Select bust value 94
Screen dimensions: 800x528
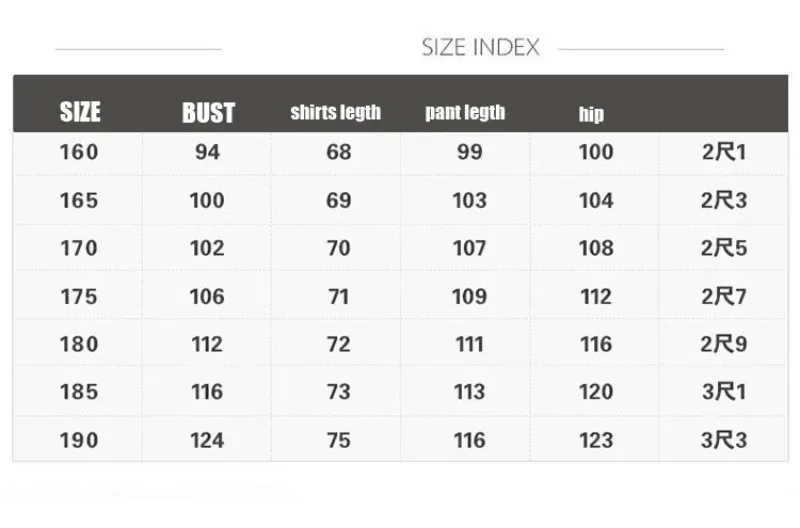coord(207,152)
